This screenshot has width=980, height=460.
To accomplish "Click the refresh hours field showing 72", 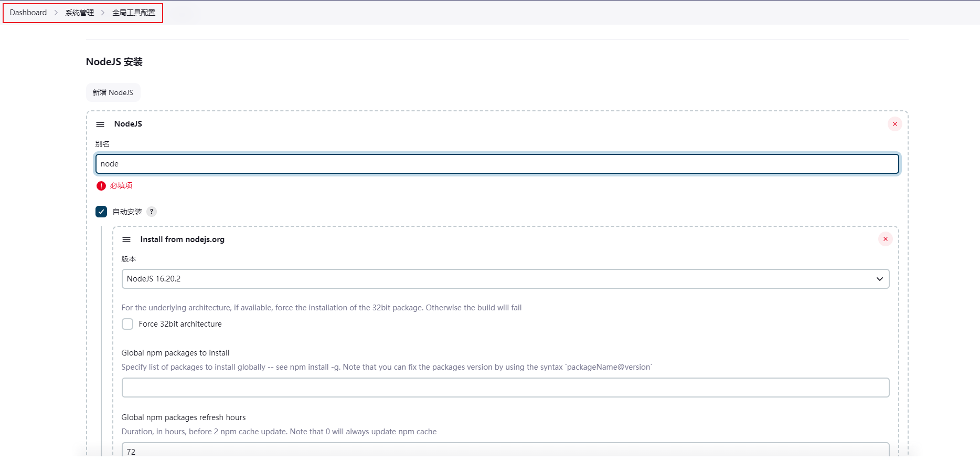I will (x=506, y=450).
